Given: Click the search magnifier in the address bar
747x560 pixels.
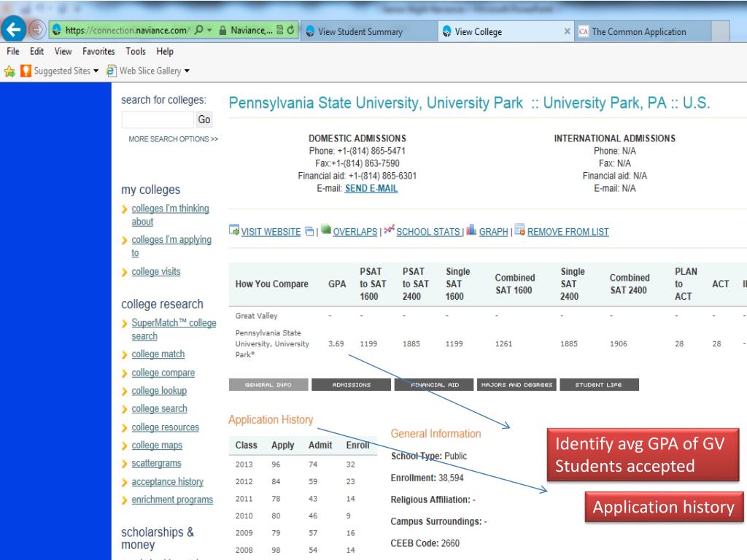Looking at the screenshot, I should 198,30.
